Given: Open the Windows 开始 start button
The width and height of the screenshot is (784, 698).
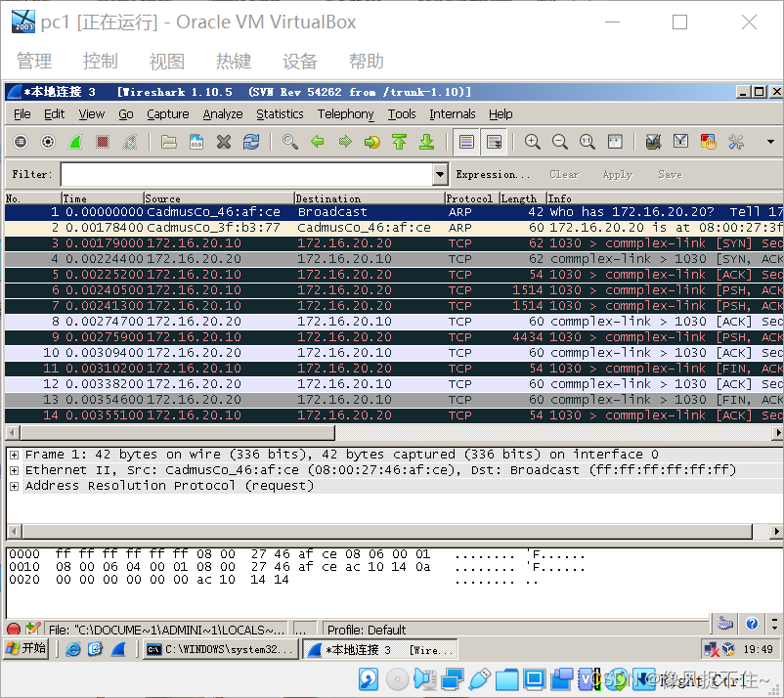Looking at the screenshot, I should coord(26,648).
